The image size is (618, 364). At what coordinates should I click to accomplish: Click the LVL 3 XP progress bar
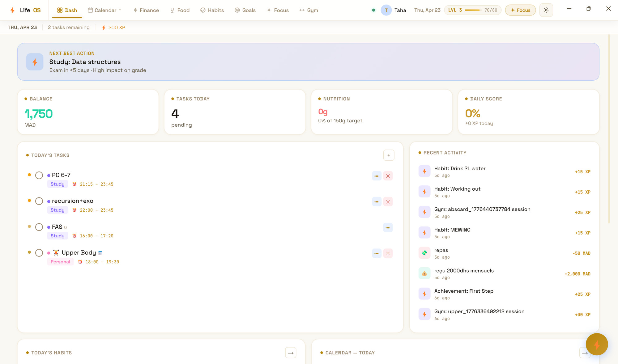click(x=473, y=10)
